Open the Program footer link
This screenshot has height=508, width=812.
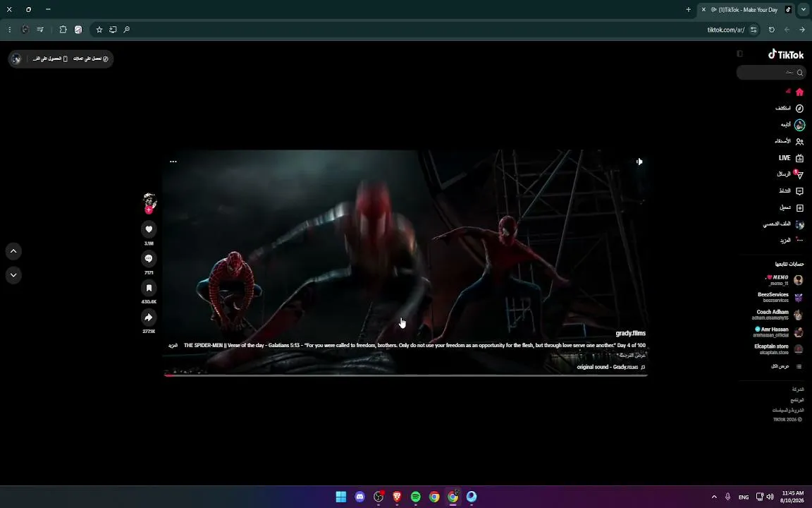797,400
